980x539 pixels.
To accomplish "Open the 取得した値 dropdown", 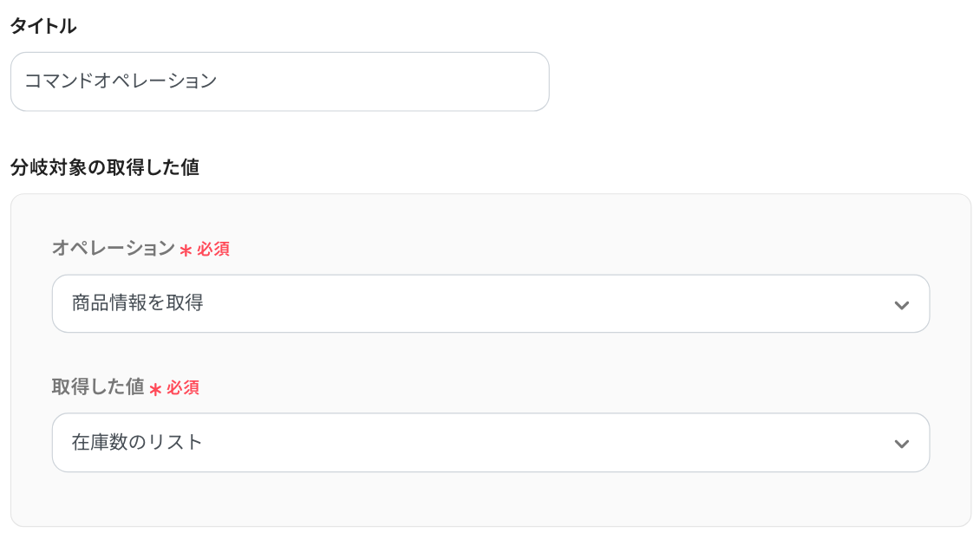I will pyautogui.click(x=490, y=443).
